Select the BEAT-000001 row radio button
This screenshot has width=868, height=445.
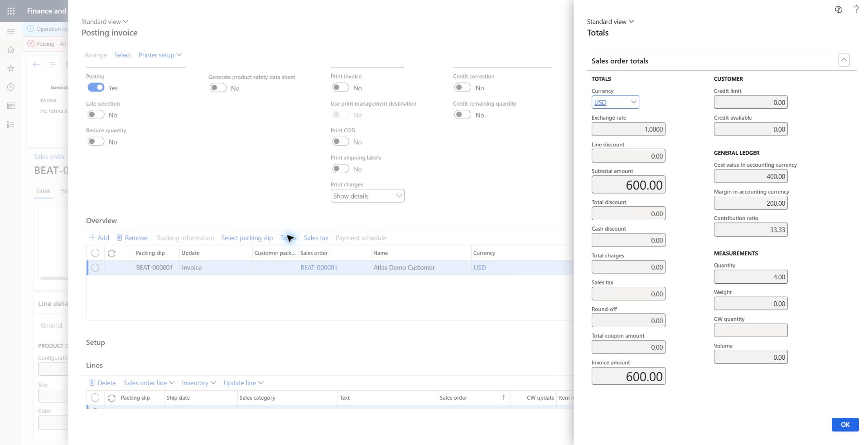click(95, 268)
